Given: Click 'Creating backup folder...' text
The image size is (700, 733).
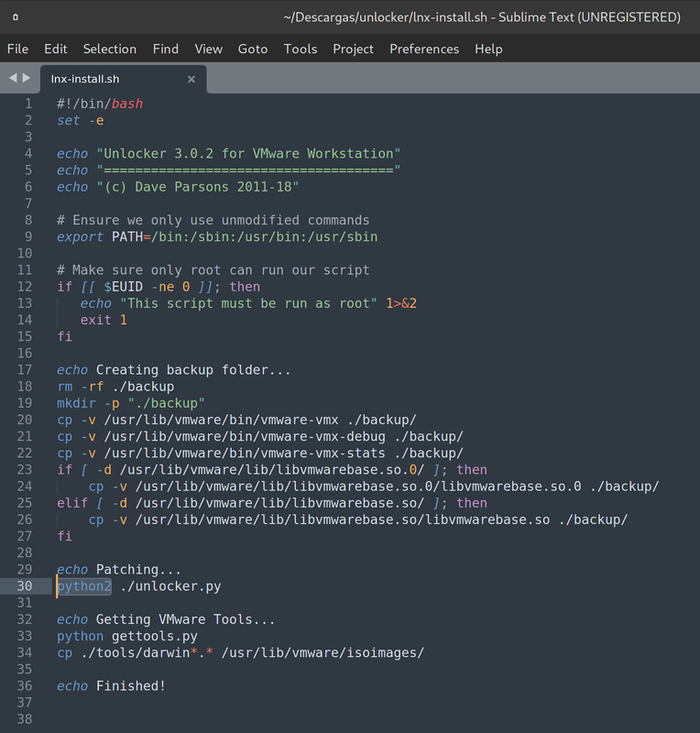Looking at the screenshot, I should pyautogui.click(x=193, y=370).
